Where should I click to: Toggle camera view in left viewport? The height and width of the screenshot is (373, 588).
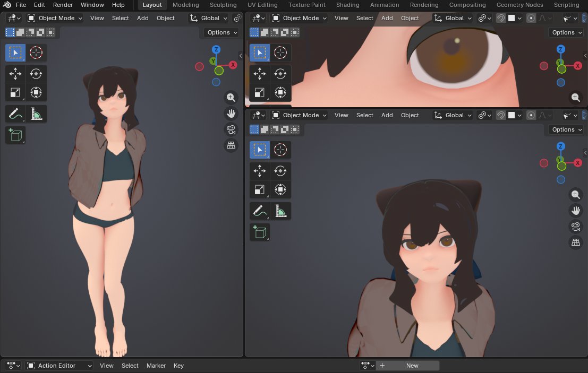231,129
